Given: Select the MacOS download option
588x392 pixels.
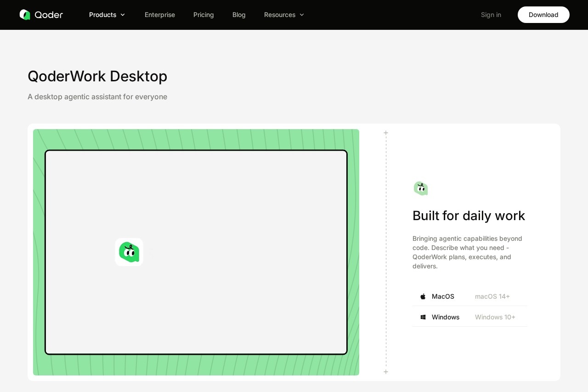Looking at the screenshot, I should [443, 296].
